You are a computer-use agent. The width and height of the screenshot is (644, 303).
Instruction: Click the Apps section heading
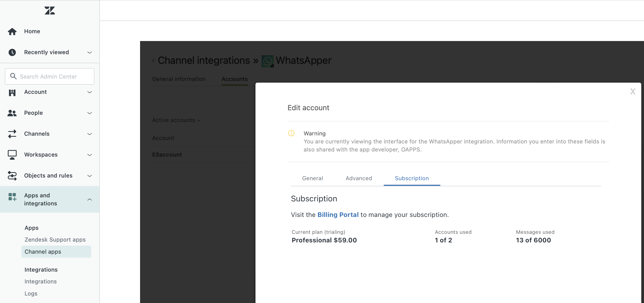click(x=31, y=228)
